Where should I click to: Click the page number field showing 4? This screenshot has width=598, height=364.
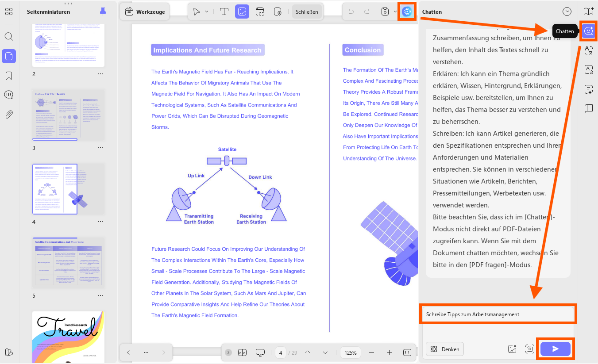click(281, 353)
